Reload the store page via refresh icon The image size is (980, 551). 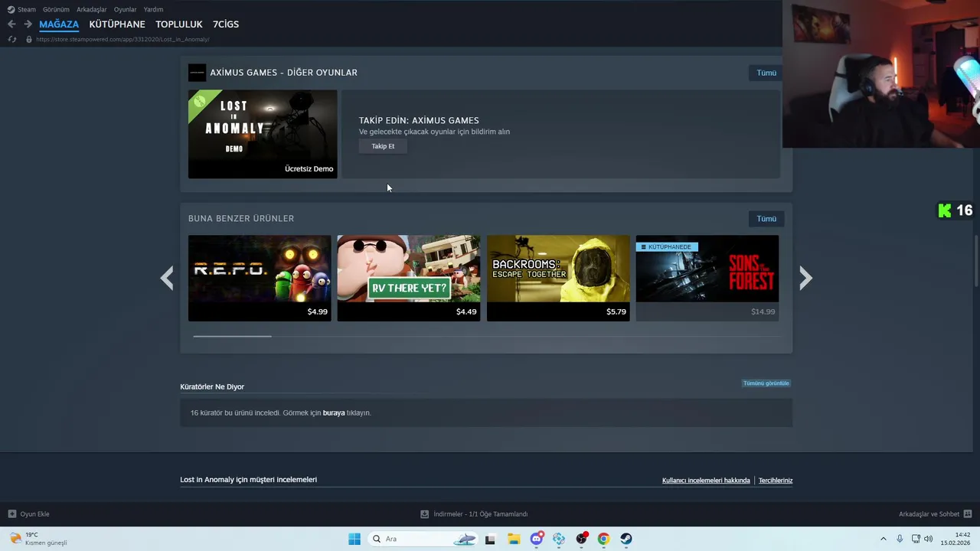click(11, 39)
